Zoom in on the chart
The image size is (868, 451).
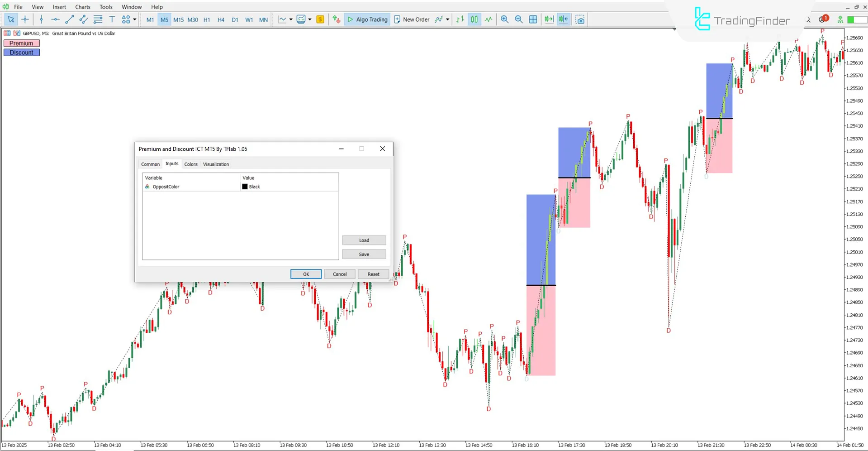[504, 19]
